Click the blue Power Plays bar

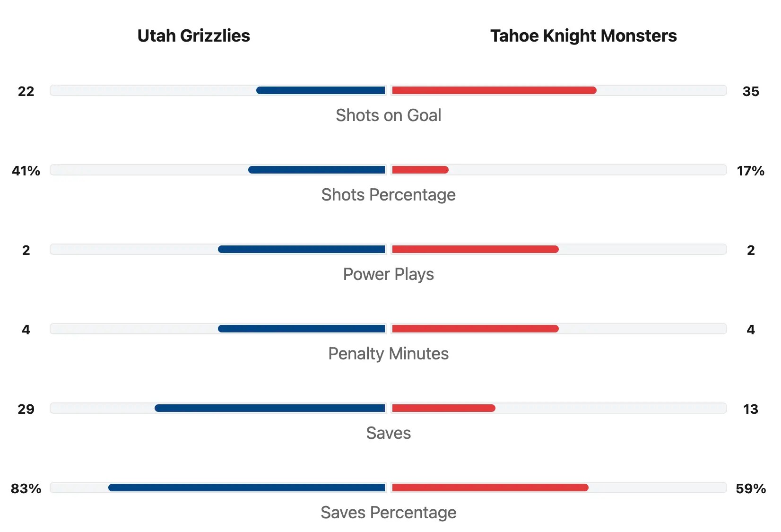click(x=302, y=249)
